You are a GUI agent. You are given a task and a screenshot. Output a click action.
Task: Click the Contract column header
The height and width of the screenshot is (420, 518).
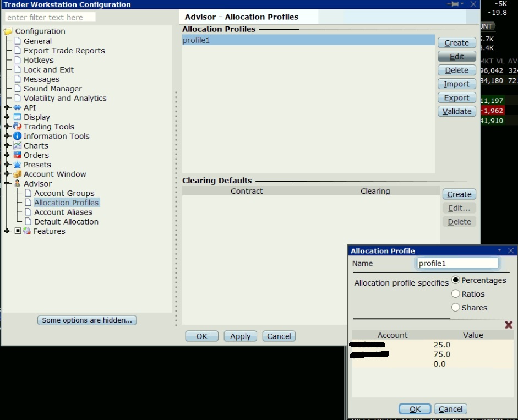(x=247, y=191)
